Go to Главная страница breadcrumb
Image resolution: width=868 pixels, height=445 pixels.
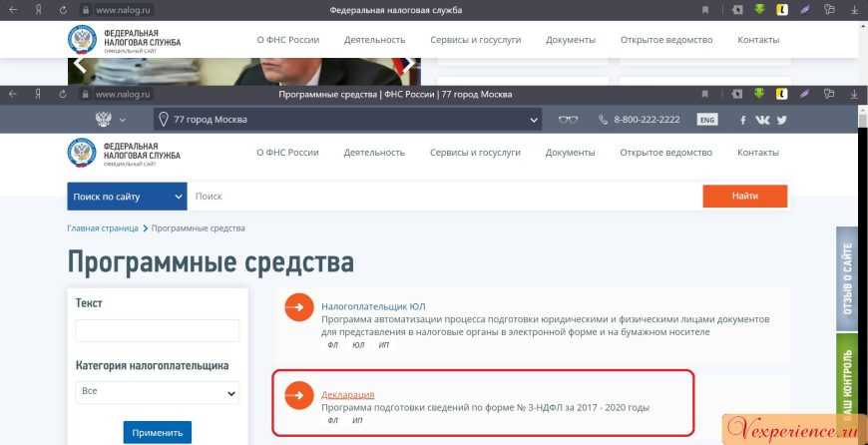(x=103, y=228)
